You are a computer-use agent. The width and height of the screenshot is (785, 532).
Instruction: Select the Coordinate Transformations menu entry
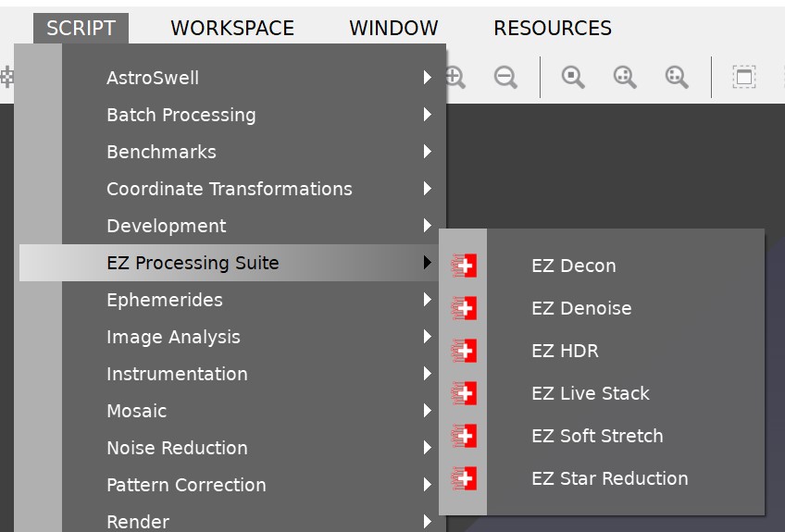(229, 189)
